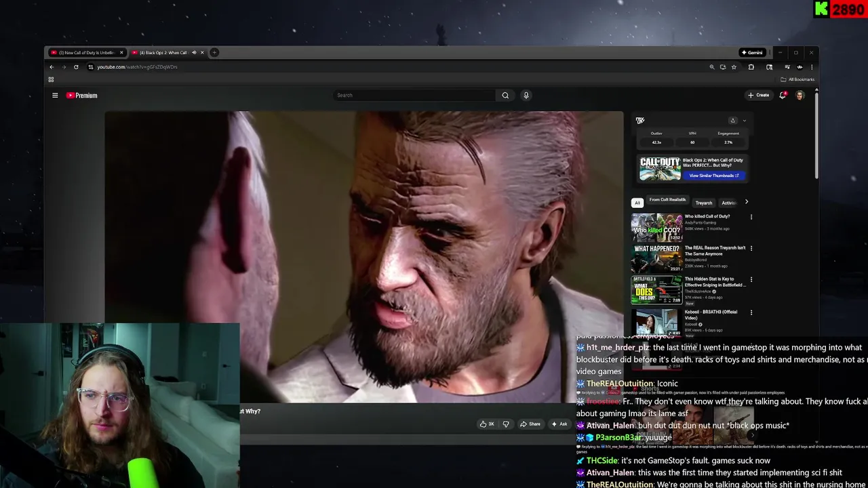Select the From Colt Realistik chip
The height and width of the screenshot is (488, 868).
(x=667, y=200)
